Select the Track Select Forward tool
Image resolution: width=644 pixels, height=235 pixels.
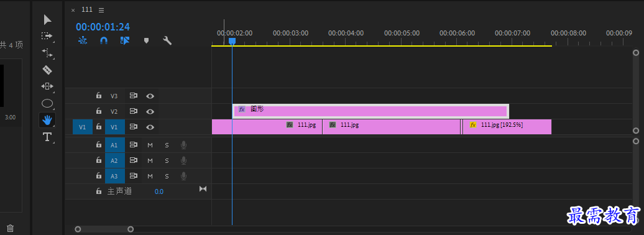click(47, 36)
